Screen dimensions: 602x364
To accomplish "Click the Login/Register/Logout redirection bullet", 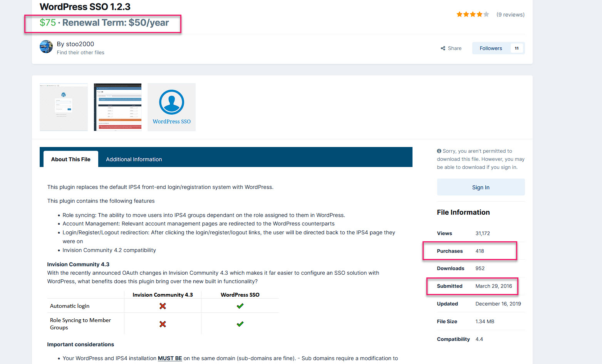I will pos(229,237).
